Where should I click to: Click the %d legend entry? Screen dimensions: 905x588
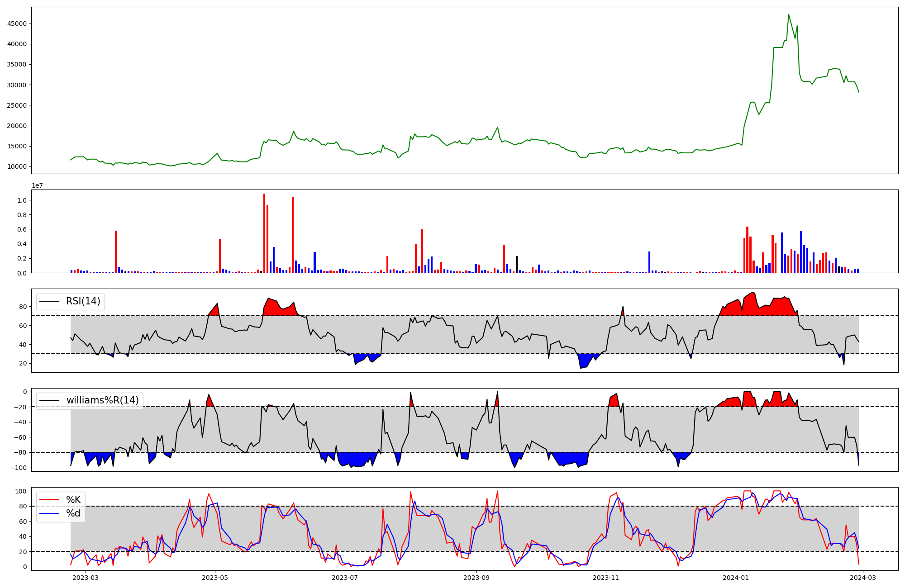point(73,513)
